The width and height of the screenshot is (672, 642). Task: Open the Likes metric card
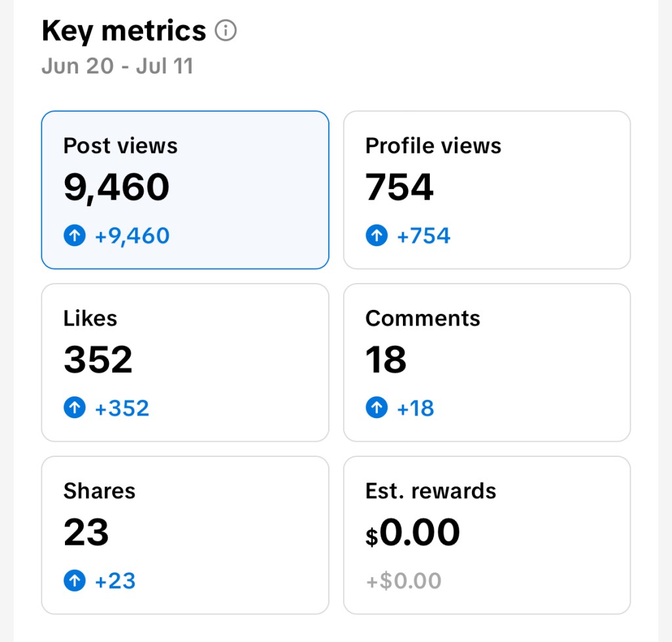185,362
